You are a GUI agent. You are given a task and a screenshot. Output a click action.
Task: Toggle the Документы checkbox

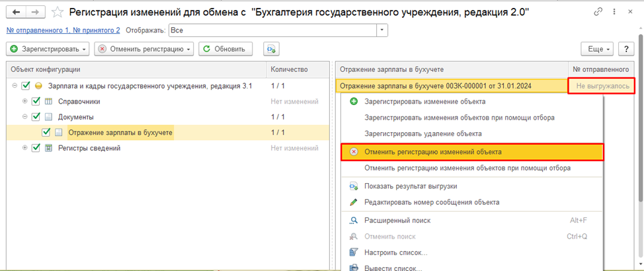tap(36, 117)
